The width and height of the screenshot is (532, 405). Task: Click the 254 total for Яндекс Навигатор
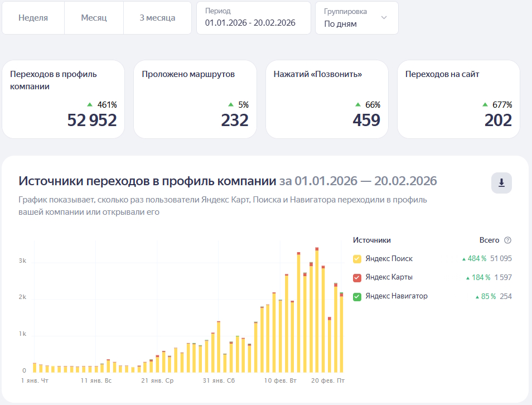point(506,296)
